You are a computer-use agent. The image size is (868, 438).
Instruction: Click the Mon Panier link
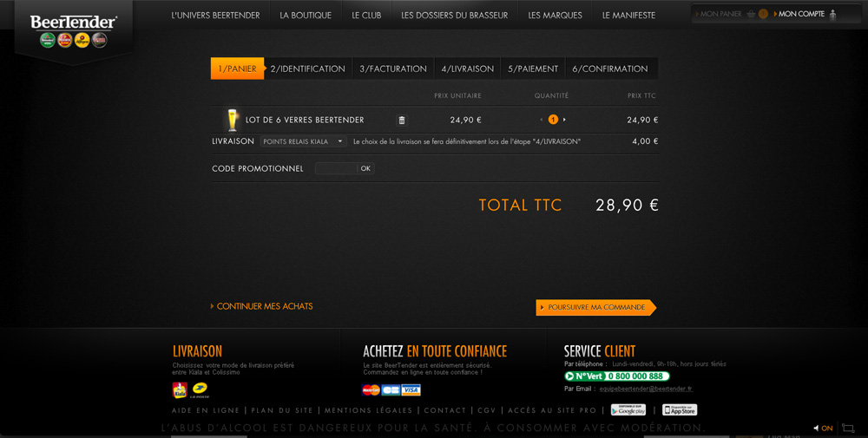(x=720, y=14)
